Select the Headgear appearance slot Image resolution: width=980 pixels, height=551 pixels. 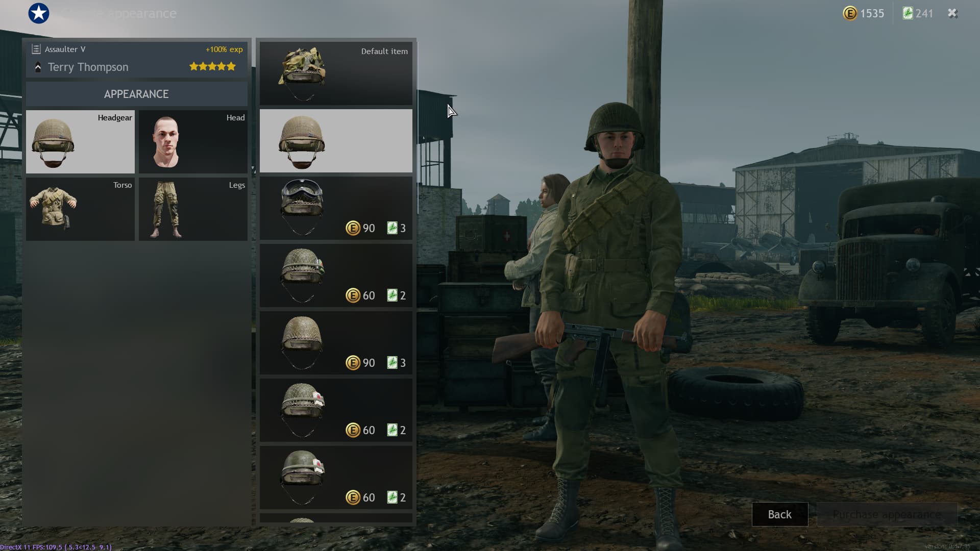(x=80, y=142)
